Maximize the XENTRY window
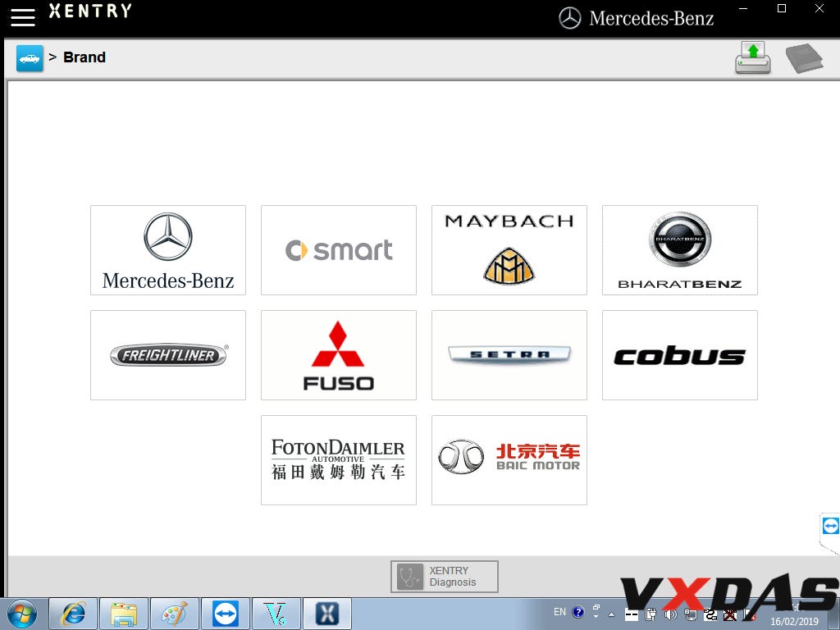Viewport: 840px width, 630px height. [782, 8]
